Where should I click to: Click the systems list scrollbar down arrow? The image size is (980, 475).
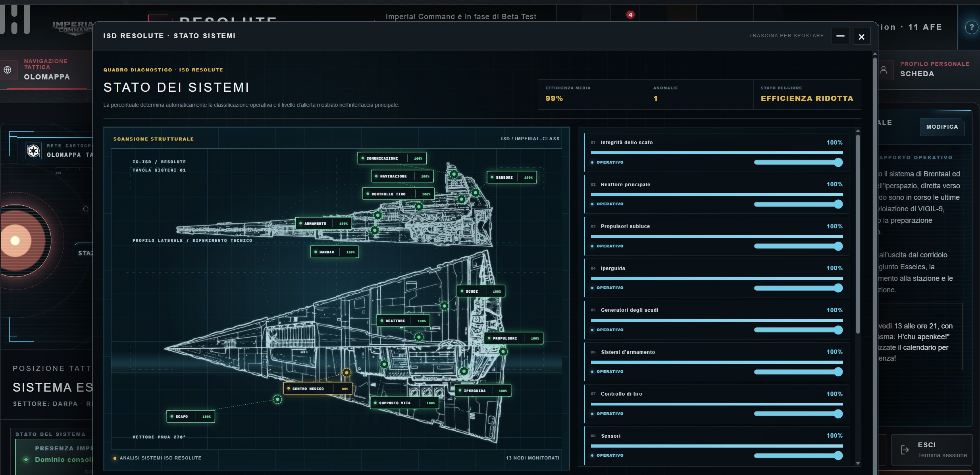(x=858, y=463)
